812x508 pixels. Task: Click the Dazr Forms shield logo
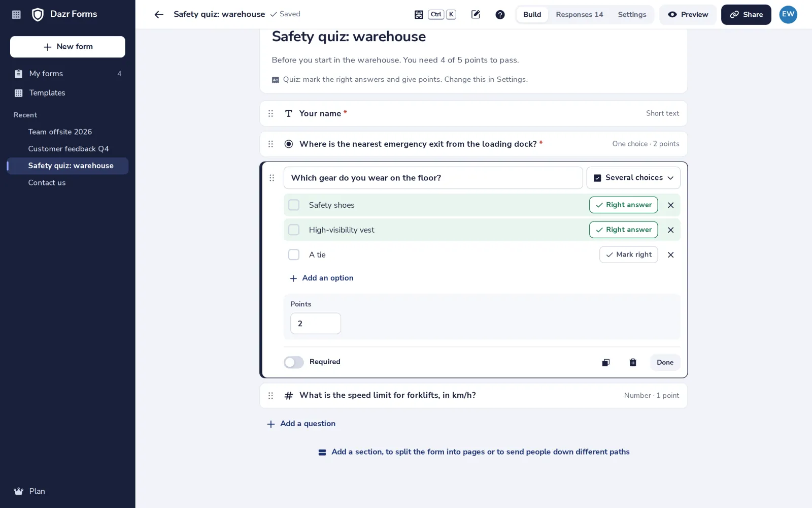tap(38, 14)
